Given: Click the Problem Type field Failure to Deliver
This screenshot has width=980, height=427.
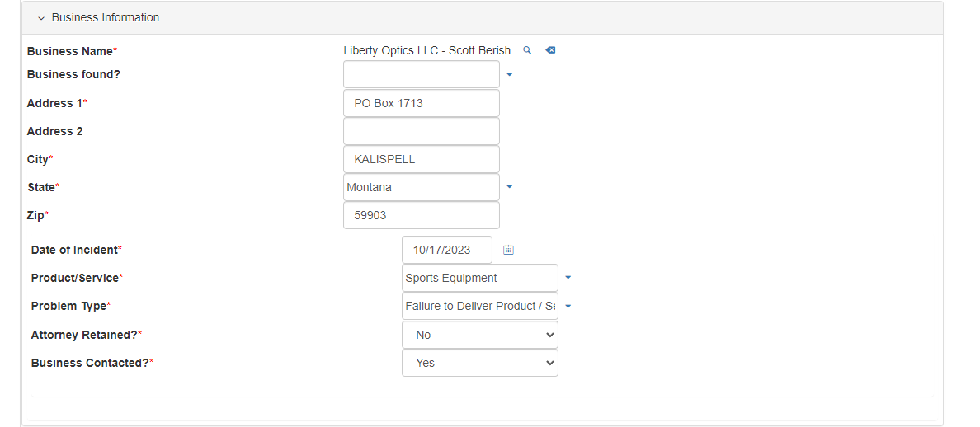Looking at the screenshot, I should [480, 306].
